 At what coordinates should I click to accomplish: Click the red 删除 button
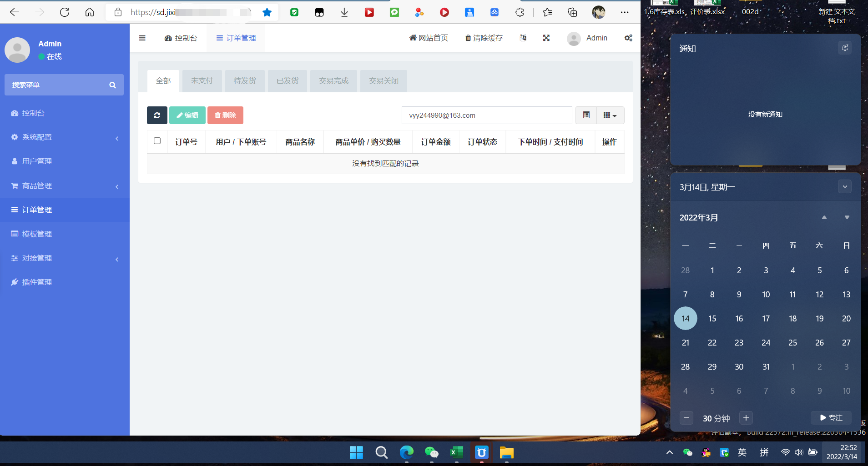point(225,115)
